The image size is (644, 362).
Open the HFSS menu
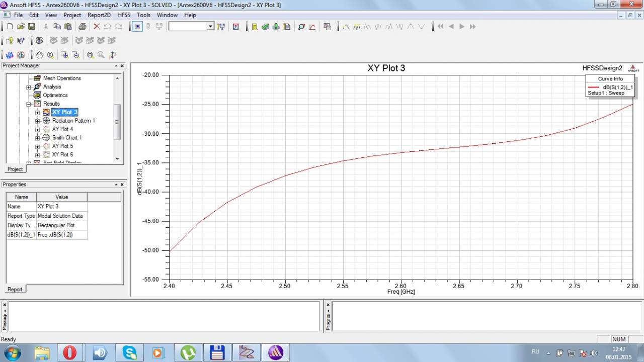(123, 15)
